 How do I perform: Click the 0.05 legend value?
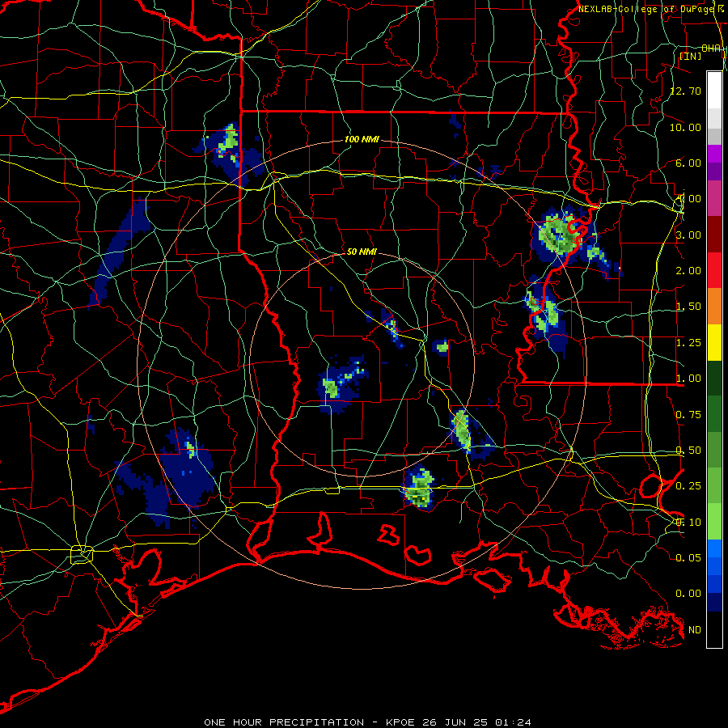688,557
